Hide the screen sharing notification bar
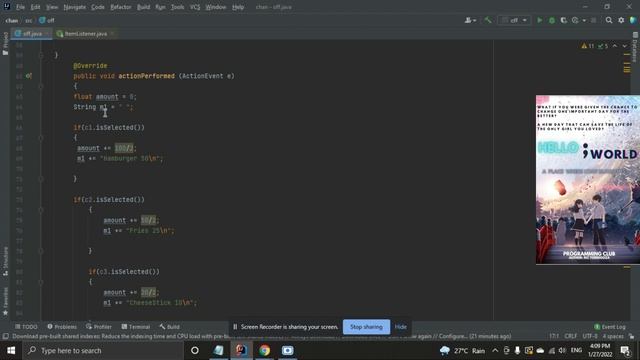 [400, 327]
